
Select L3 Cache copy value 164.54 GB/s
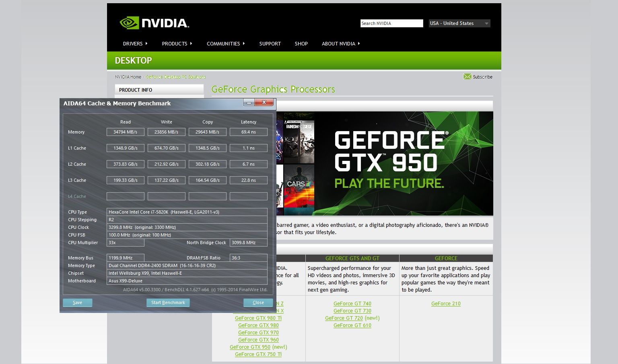click(208, 180)
